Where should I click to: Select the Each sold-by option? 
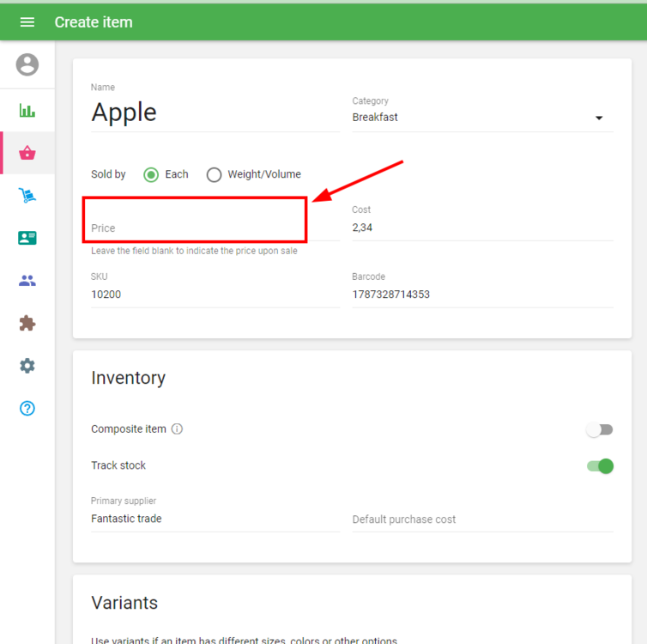(x=151, y=174)
